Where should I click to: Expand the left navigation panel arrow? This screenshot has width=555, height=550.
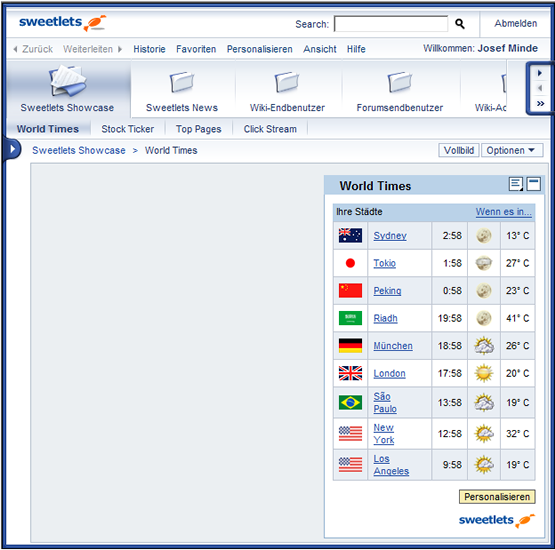point(12,149)
